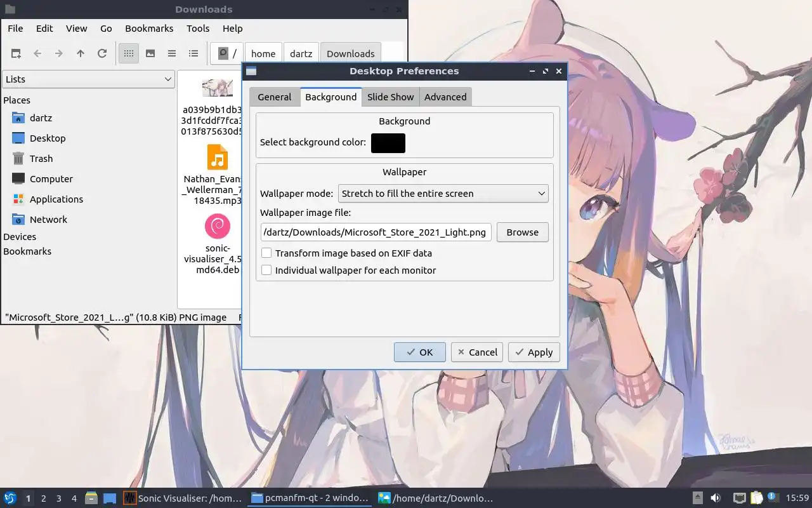Click the Downloads path bar button
Viewport: 812px width, 508px height.
(x=351, y=54)
